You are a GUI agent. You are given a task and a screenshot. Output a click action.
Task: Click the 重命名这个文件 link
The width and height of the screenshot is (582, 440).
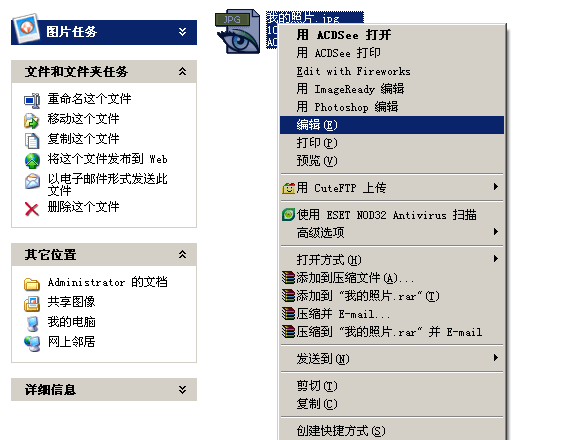pyautogui.click(x=89, y=99)
